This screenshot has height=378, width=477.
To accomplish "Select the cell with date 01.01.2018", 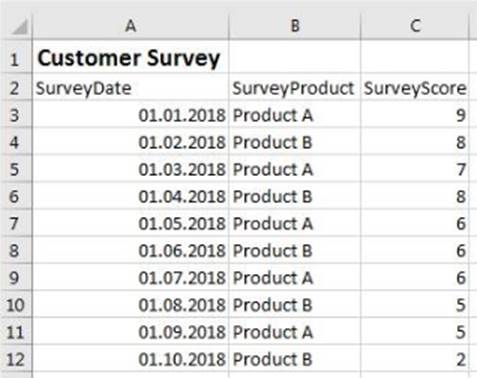I will point(131,114).
